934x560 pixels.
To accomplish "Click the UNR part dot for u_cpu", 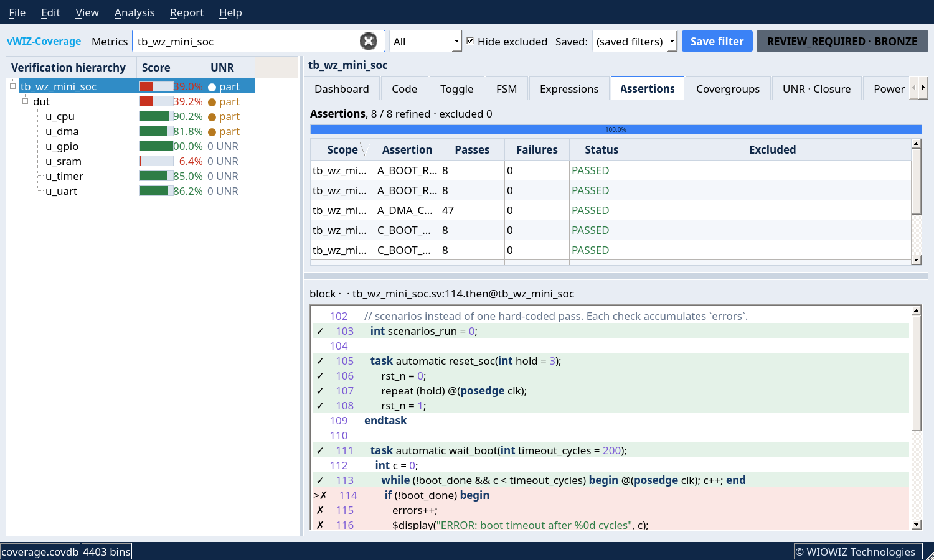I will click(x=212, y=117).
